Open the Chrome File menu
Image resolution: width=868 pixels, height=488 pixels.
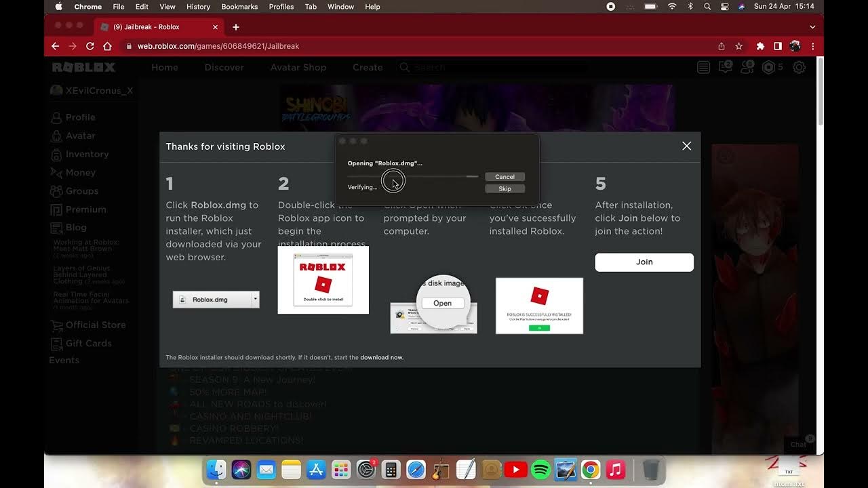pyautogui.click(x=119, y=7)
